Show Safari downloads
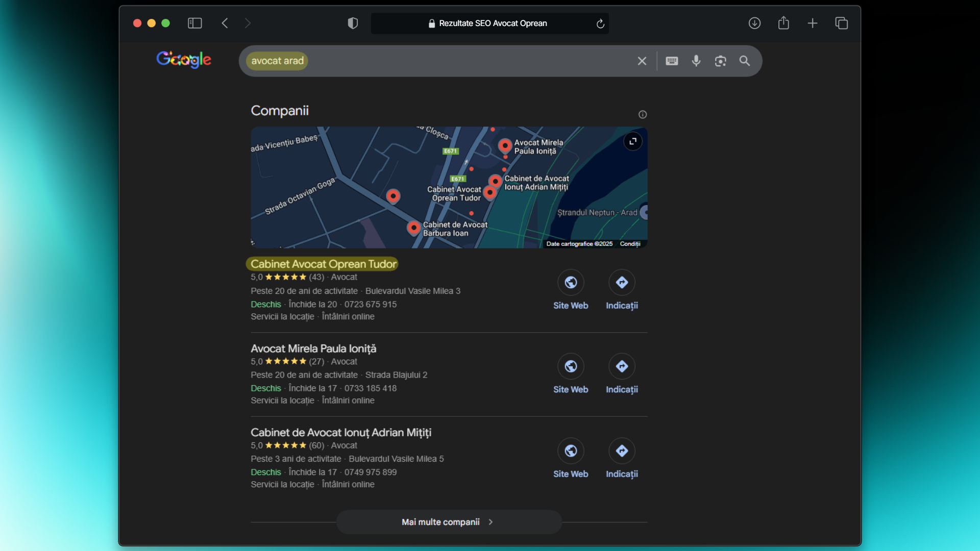The height and width of the screenshot is (551, 980). point(754,23)
